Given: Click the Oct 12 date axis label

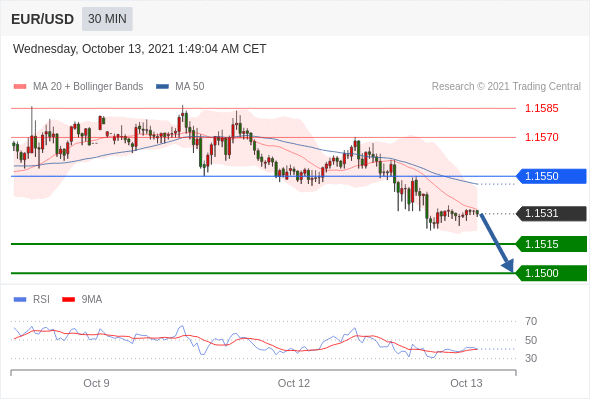Looking at the screenshot, I should pyautogui.click(x=293, y=383).
